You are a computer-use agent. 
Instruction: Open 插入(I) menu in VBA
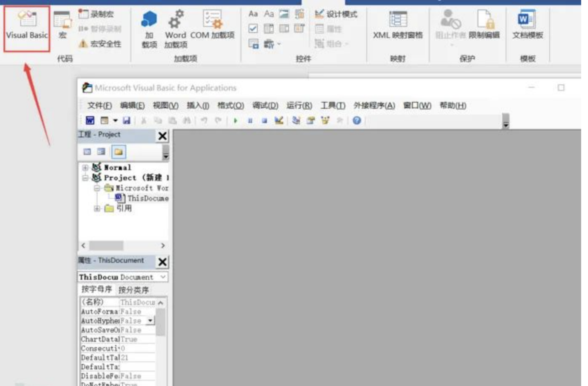(198, 106)
